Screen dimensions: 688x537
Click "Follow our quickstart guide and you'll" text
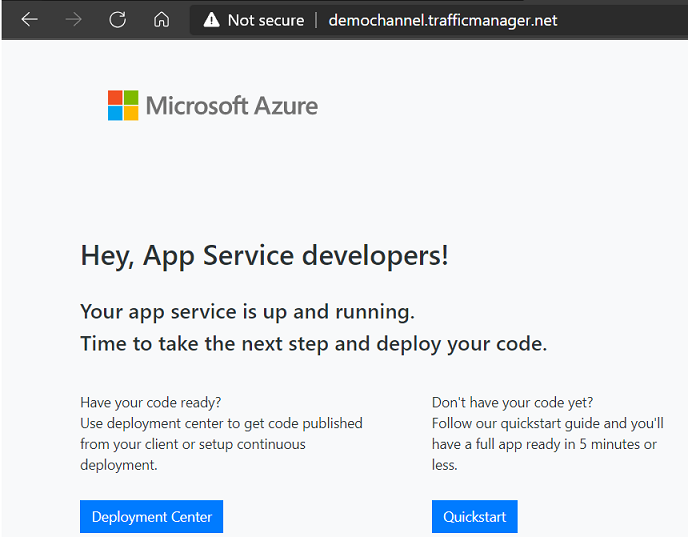tap(548, 423)
